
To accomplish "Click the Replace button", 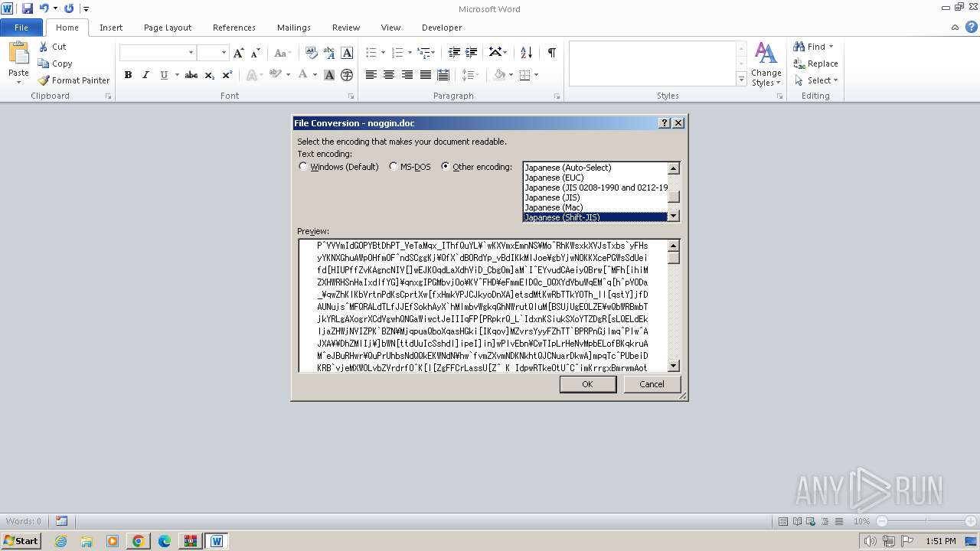I will click(816, 64).
